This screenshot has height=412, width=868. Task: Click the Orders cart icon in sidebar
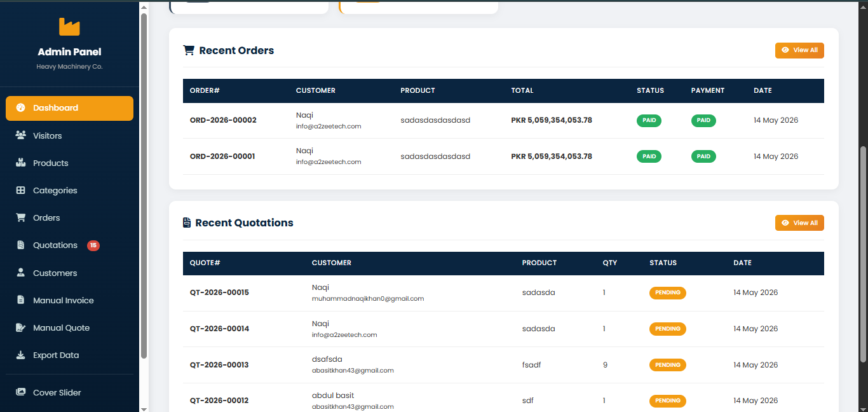(20, 217)
